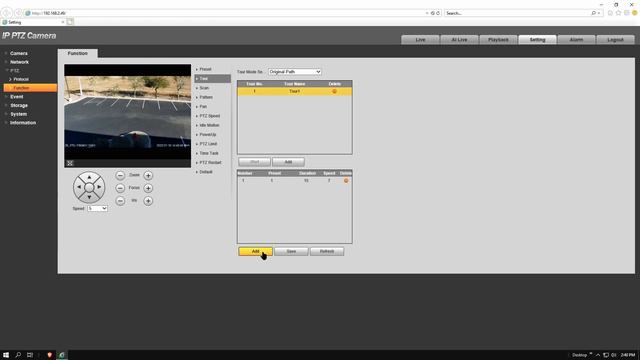Viewport: 640px width, 360px height.
Task: Open the Preset function menu item
Action: (x=205, y=69)
